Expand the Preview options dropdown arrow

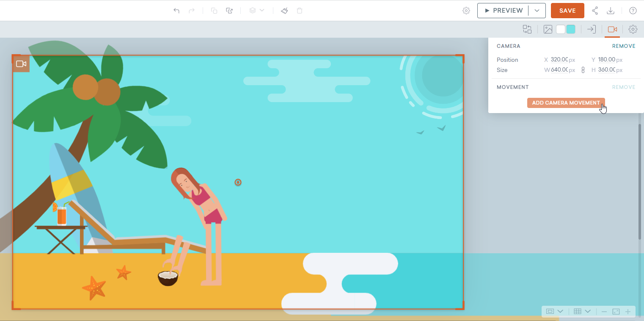(x=537, y=11)
